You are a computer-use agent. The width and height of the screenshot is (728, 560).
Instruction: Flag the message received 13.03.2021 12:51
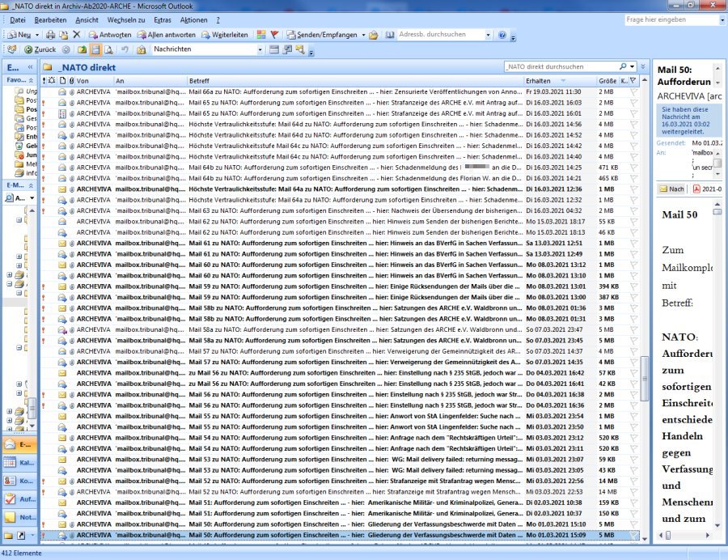click(x=633, y=244)
